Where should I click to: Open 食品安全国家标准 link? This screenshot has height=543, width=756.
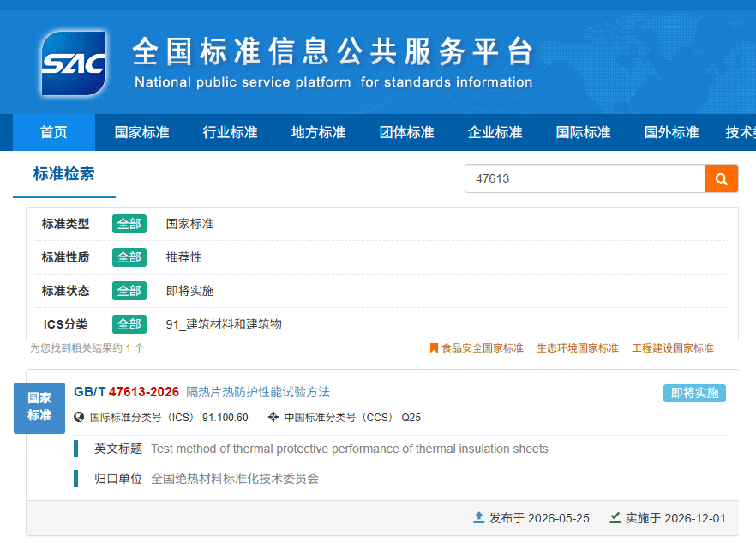[x=483, y=348]
